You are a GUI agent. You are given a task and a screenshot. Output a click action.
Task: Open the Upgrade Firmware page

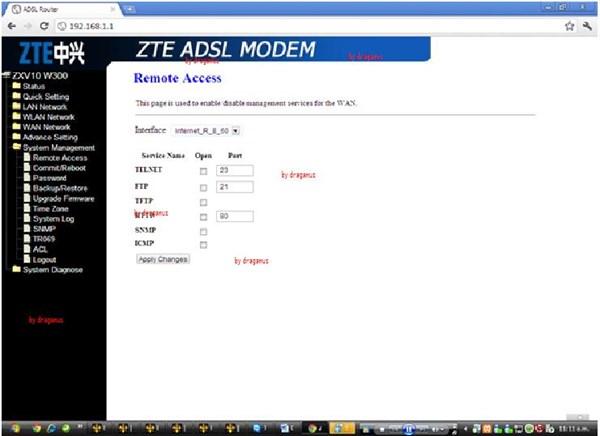pos(63,198)
